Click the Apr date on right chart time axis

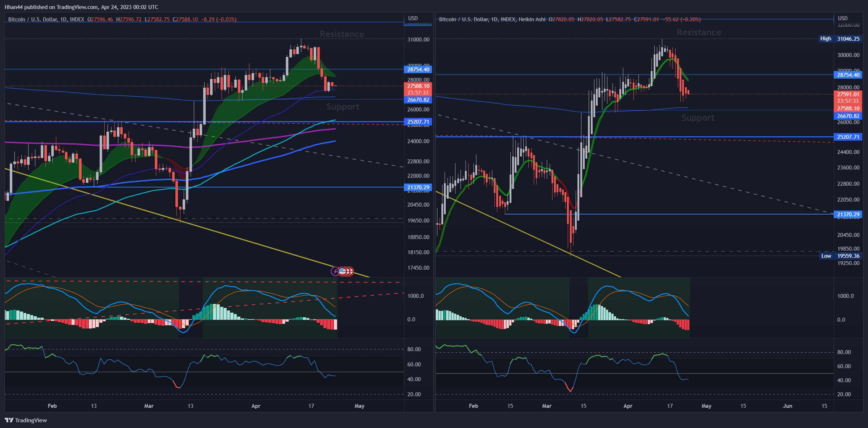click(x=628, y=406)
